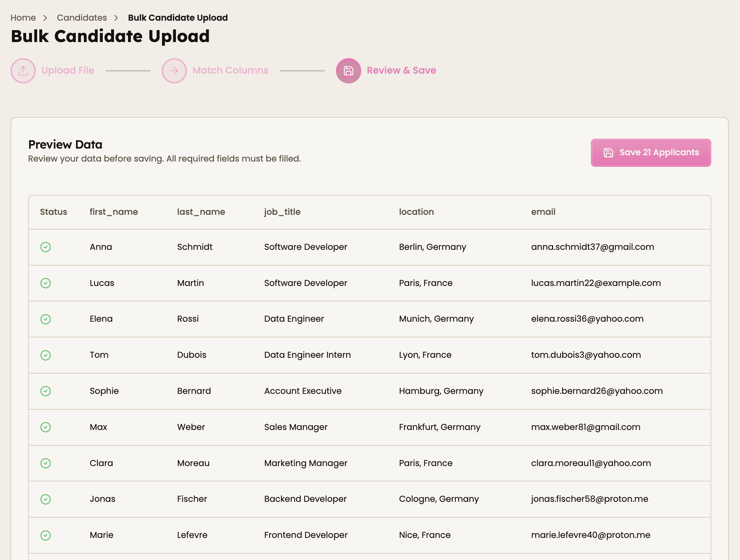This screenshot has width=740, height=560.
Task: Click the Match Columns arrow icon
Action: coord(174,71)
